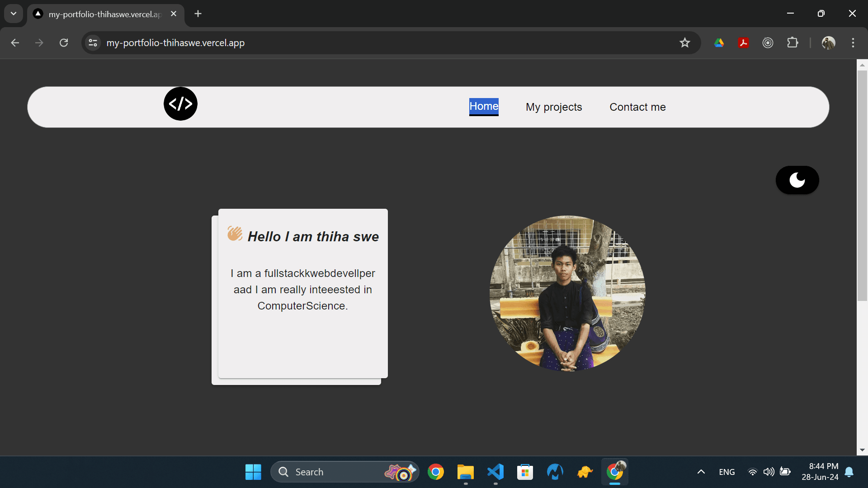Expand the tab search dropdown arrow

coord(14,14)
